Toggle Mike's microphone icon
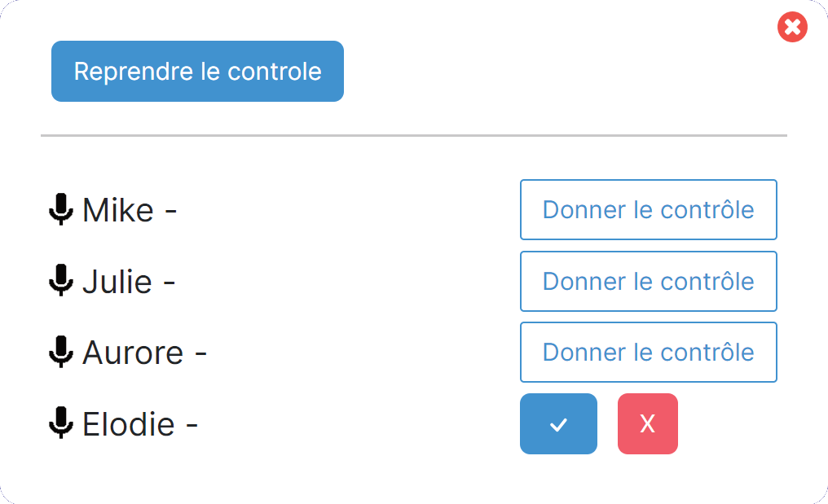Screen dimensions: 828x504 pyautogui.click(x=61, y=209)
